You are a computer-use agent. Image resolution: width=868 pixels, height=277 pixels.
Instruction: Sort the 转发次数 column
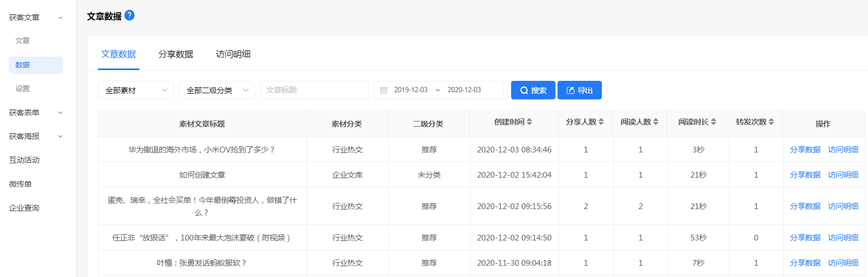coord(771,122)
